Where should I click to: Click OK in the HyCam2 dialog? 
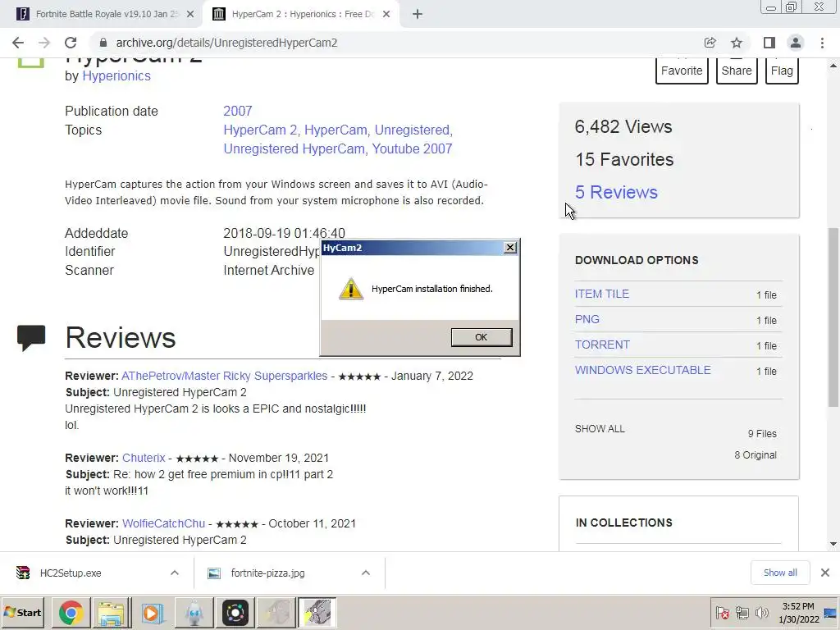[481, 337]
